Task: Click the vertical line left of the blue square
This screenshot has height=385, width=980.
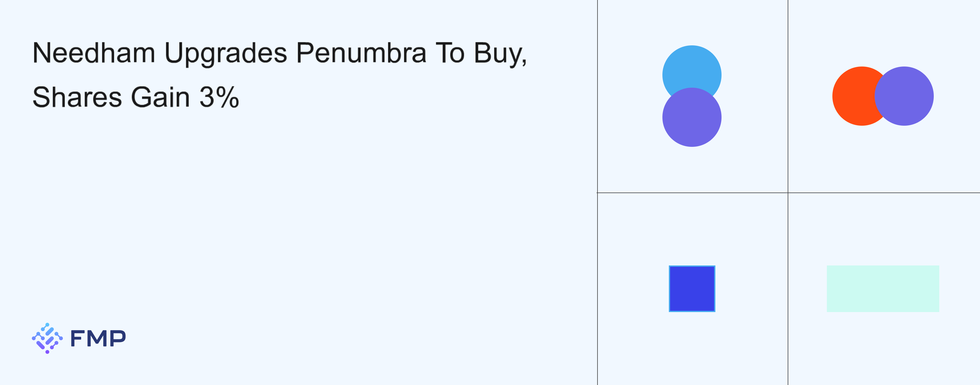Action: click(597, 289)
